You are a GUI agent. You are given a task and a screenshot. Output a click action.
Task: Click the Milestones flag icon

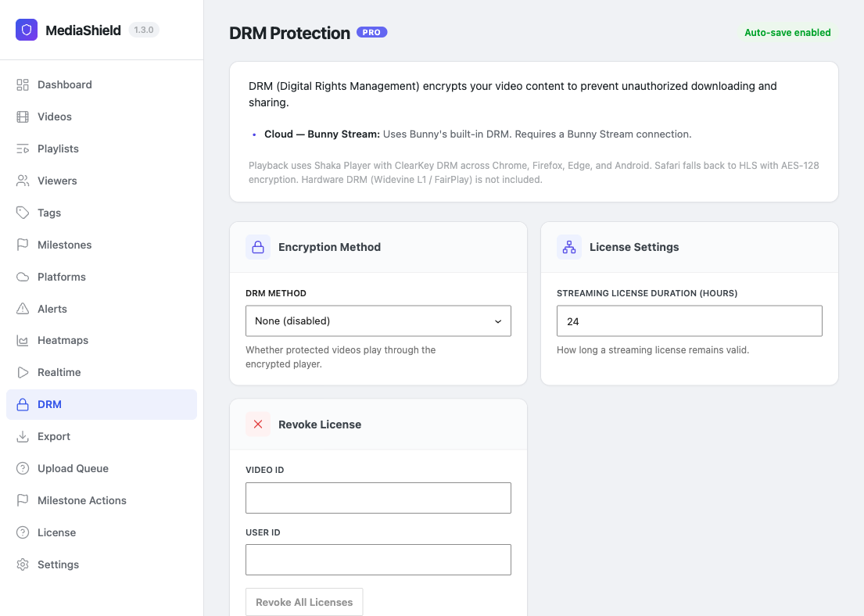tap(23, 245)
